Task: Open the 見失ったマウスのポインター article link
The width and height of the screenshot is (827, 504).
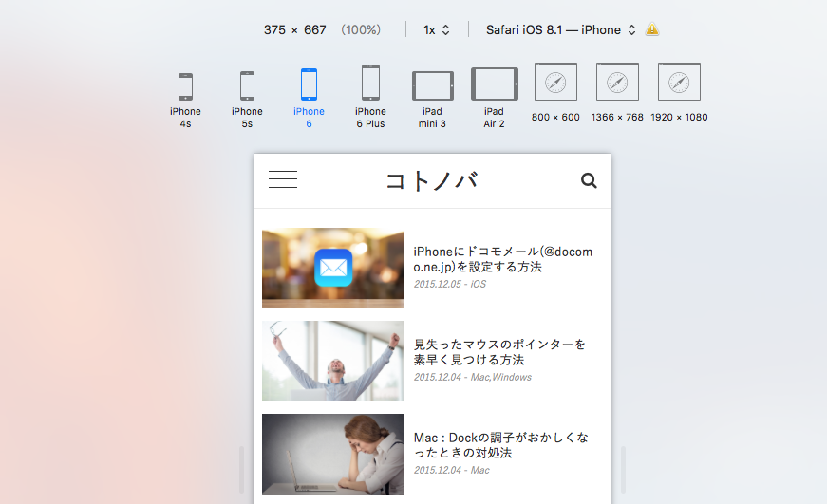Action: 499,352
